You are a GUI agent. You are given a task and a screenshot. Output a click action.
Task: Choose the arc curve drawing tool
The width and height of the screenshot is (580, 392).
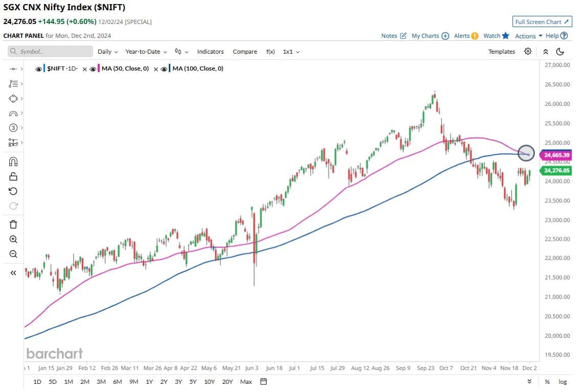point(13,113)
